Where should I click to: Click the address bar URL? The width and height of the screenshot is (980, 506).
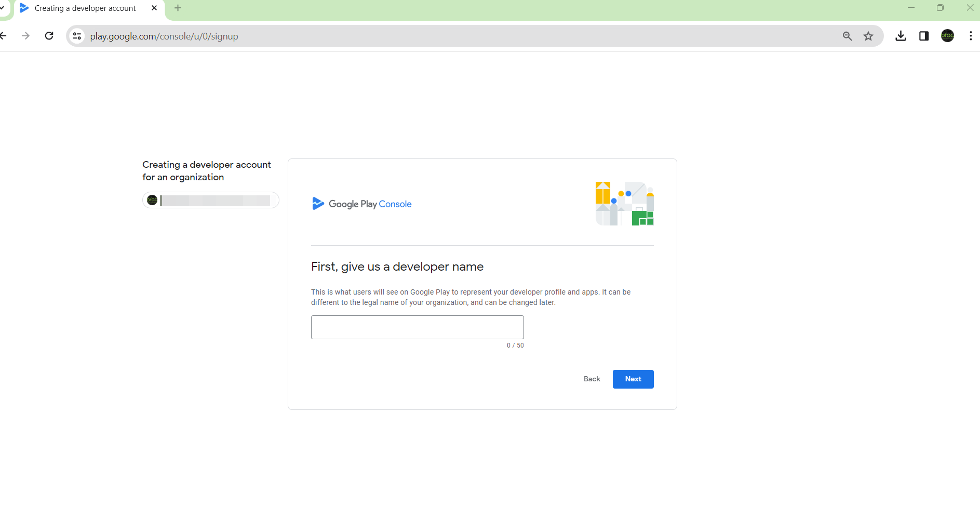click(x=164, y=36)
